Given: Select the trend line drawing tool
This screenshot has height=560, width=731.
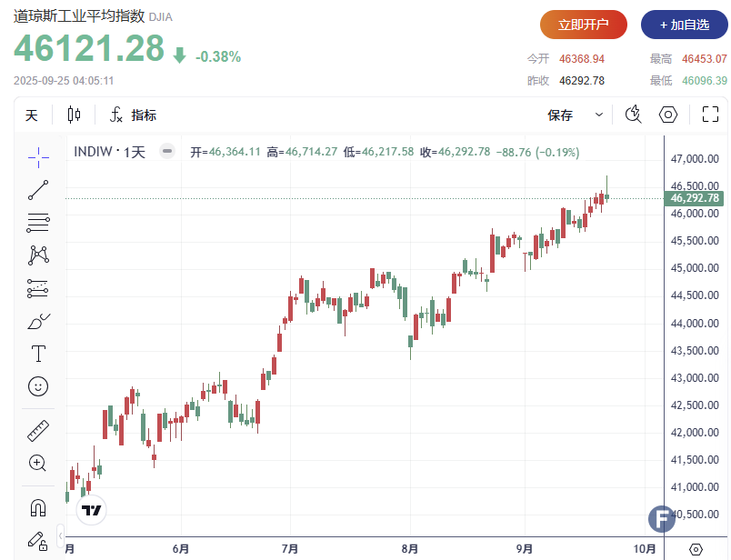Looking at the screenshot, I should [38, 190].
